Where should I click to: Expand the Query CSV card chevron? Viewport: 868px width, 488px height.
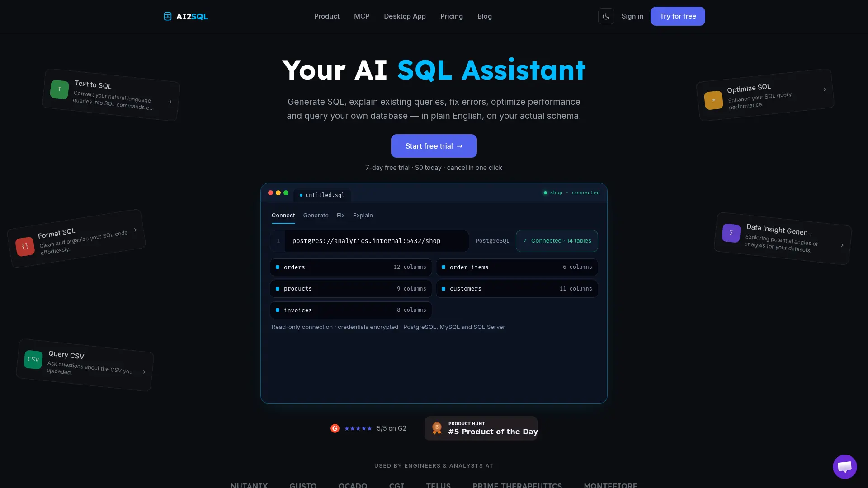[144, 372]
